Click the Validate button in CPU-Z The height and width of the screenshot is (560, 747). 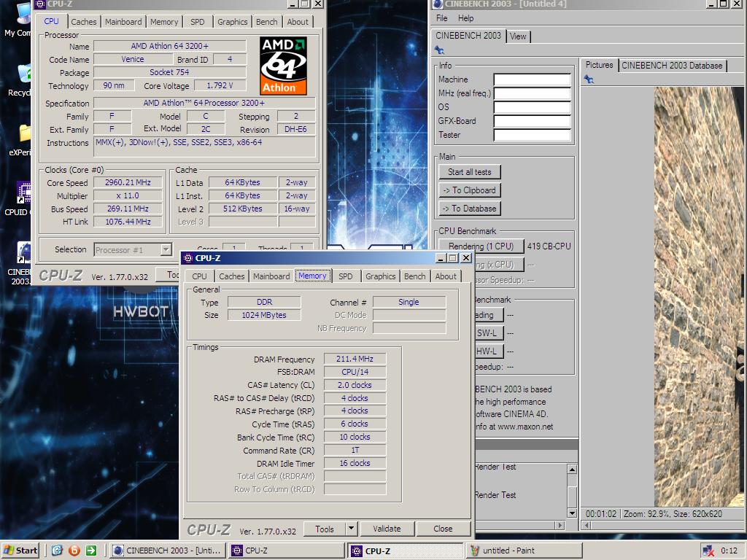(x=387, y=529)
